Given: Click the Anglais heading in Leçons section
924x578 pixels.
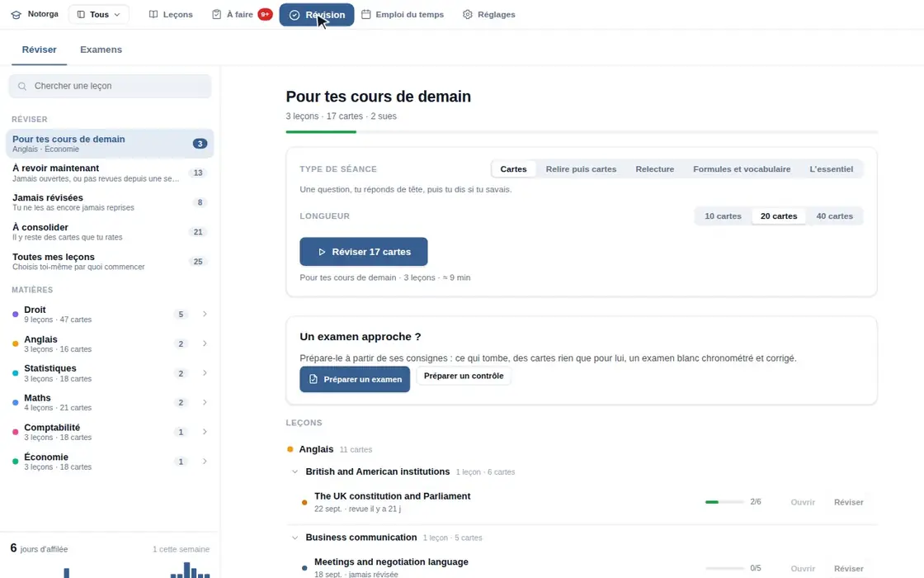Looking at the screenshot, I should pyautogui.click(x=316, y=449).
